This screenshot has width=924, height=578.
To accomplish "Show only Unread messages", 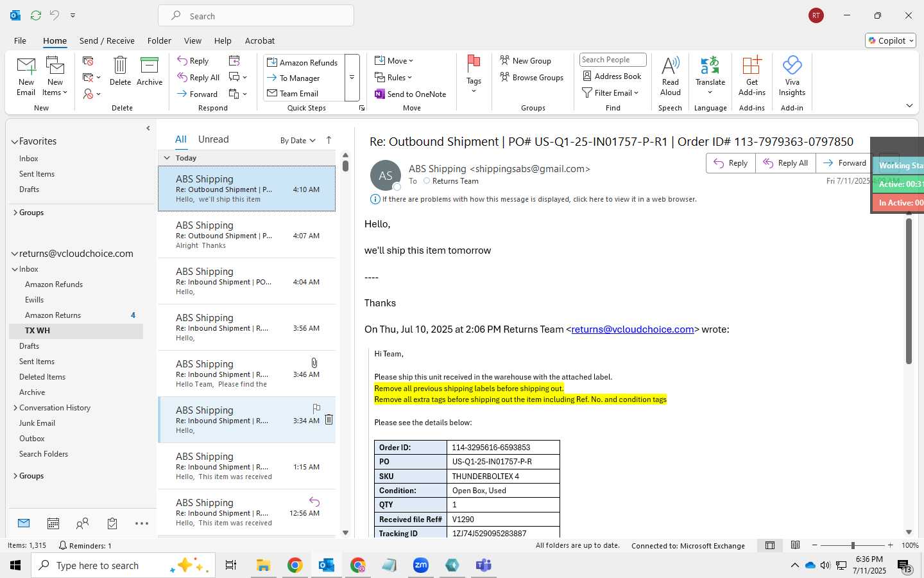I will click(x=213, y=139).
